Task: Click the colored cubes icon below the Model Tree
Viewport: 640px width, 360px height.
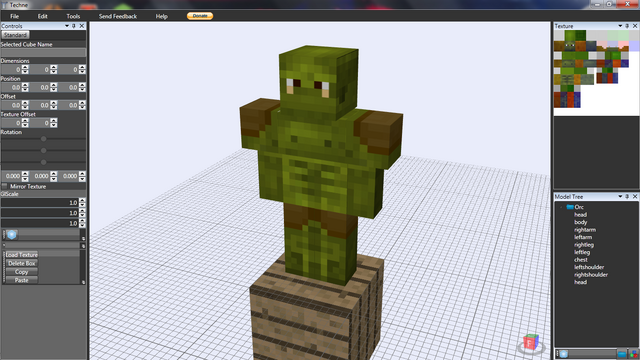Action: click(633, 354)
